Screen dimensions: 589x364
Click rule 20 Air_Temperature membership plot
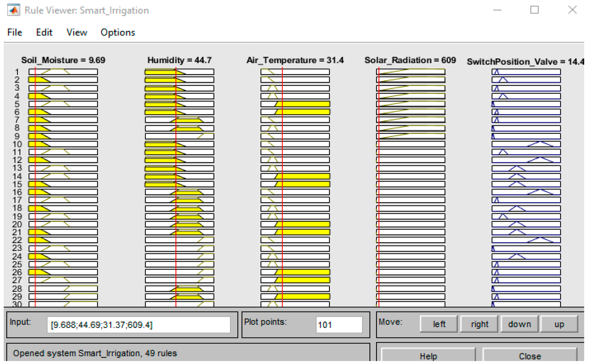[x=295, y=224]
